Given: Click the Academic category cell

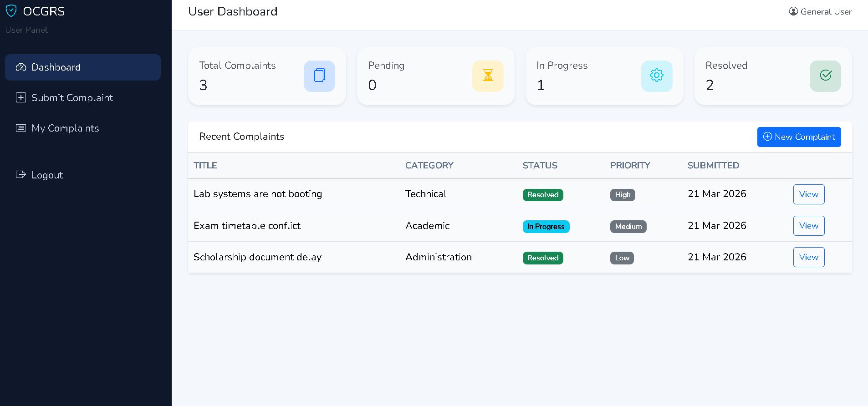Looking at the screenshot, I should pyautogui.click(x=428, y=226).
